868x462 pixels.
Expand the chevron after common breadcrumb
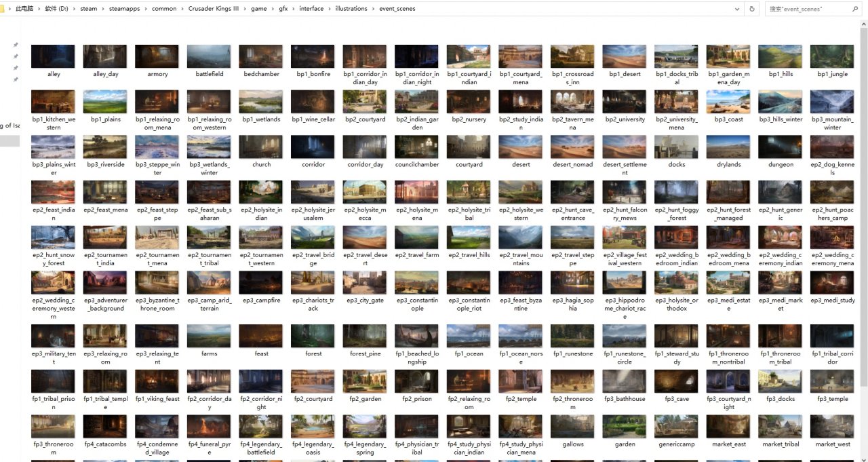[x=182, y=9]
